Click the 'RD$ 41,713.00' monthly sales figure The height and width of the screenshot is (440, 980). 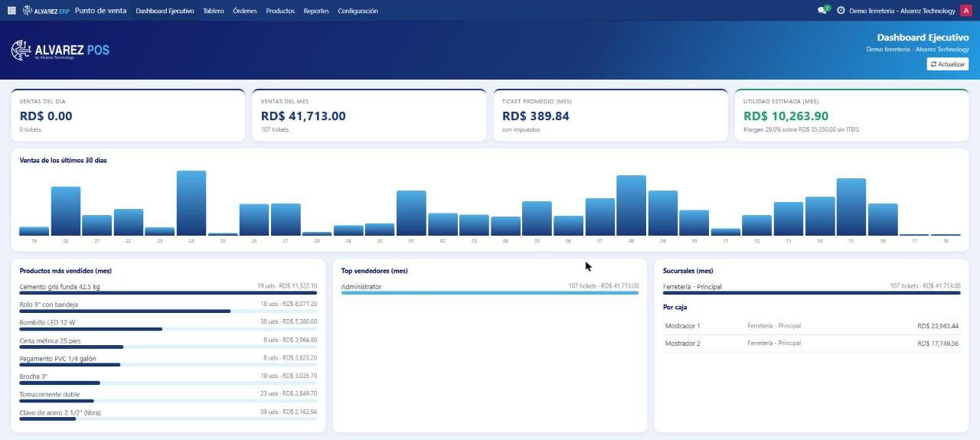click(x=303, y=116)
